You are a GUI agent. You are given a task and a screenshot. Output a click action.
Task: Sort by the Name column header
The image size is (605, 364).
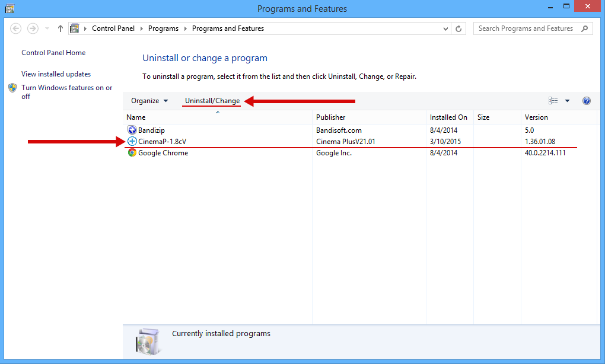coord(217,117)
